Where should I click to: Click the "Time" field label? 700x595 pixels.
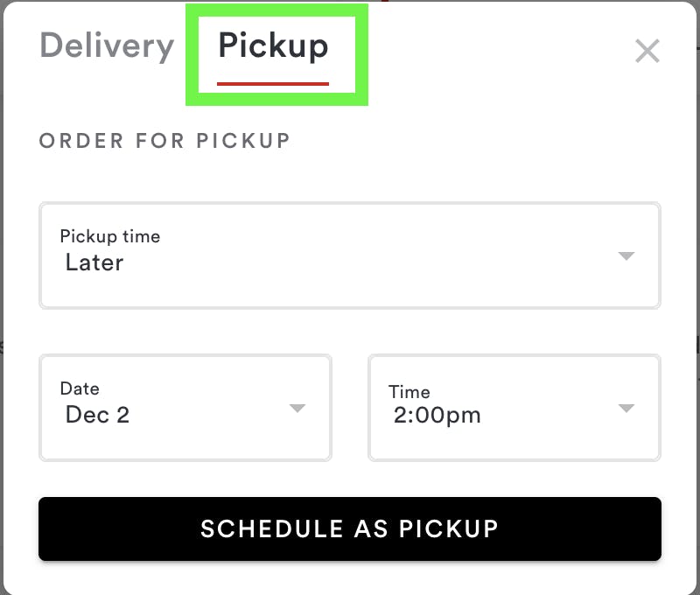409,391
